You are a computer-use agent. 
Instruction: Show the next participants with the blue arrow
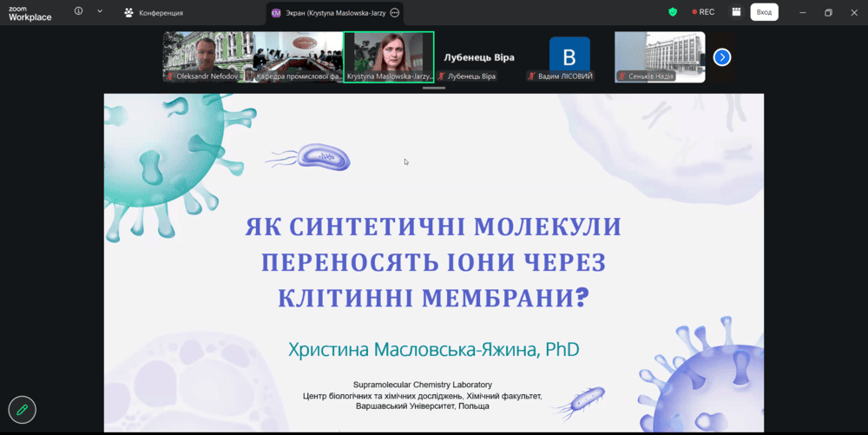tap(722, 57)
